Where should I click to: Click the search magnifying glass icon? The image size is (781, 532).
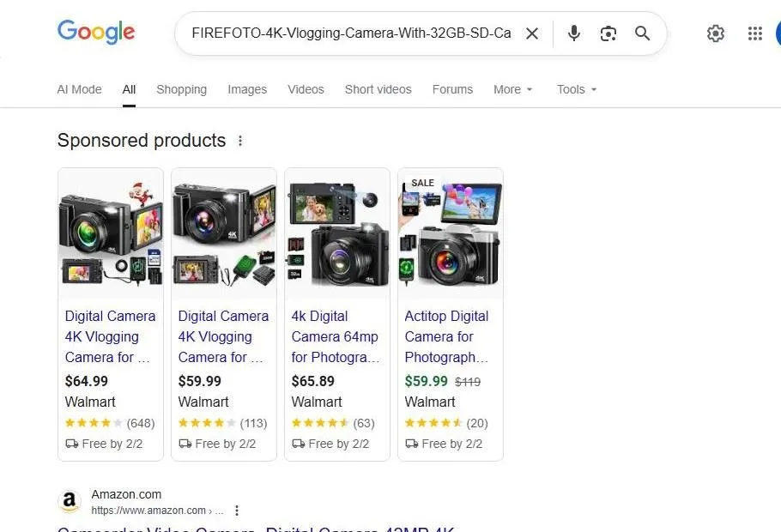click(642, 33)
